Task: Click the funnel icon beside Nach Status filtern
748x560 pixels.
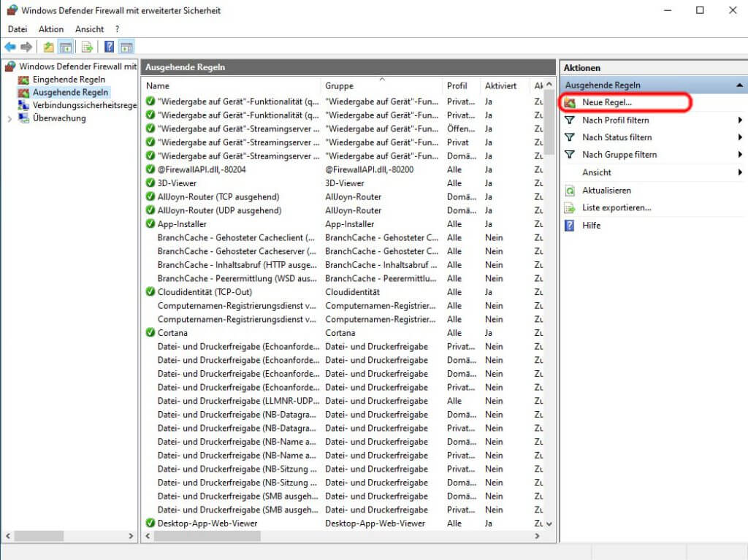Action: click(x=570, y=137)
